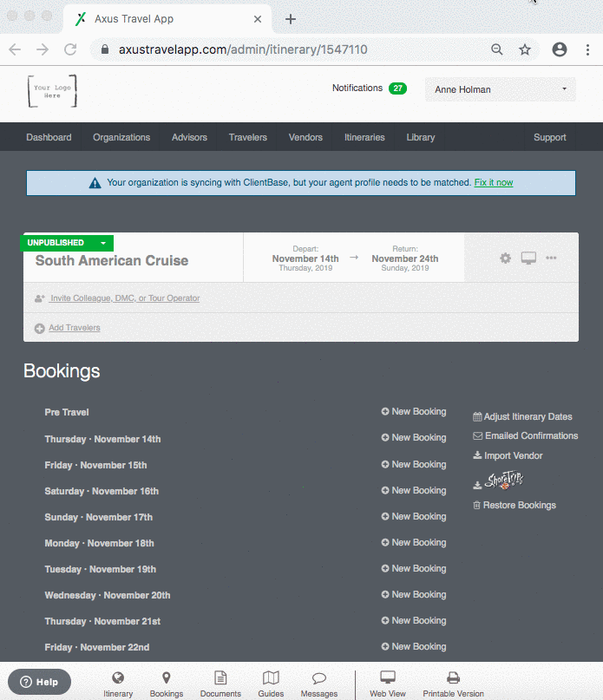This screenshot has width=603, height=700.
Task: Click the Add Travelers link
Action: (75, 328)
